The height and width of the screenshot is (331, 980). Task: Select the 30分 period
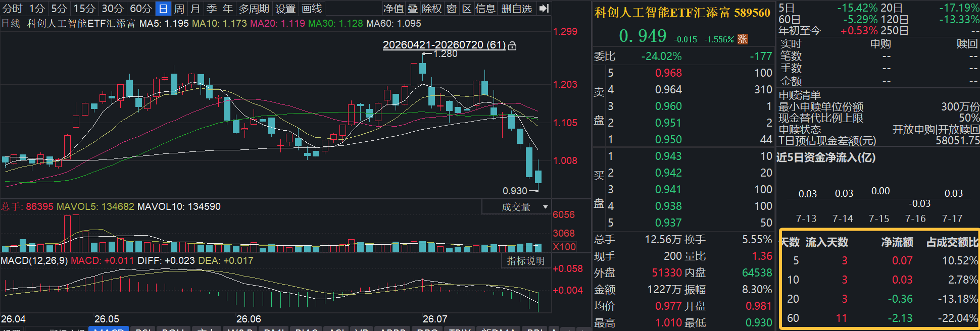(113, 9)
